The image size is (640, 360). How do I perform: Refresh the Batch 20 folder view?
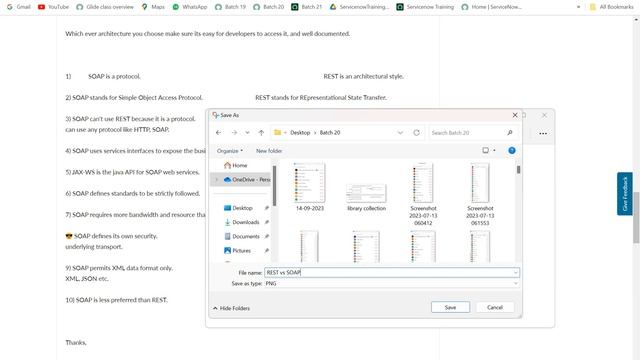[416, 133]
